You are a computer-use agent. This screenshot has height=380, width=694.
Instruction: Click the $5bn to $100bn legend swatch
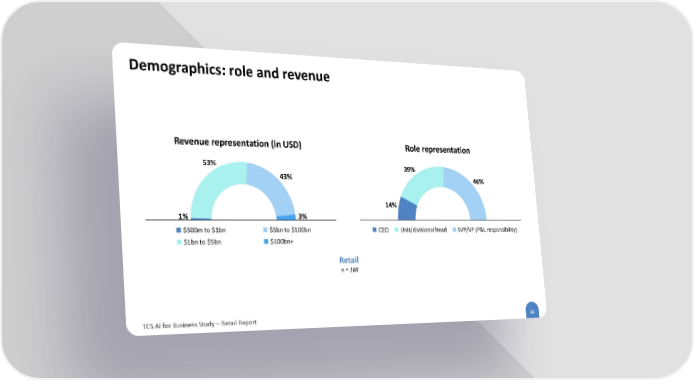point(266,230)
